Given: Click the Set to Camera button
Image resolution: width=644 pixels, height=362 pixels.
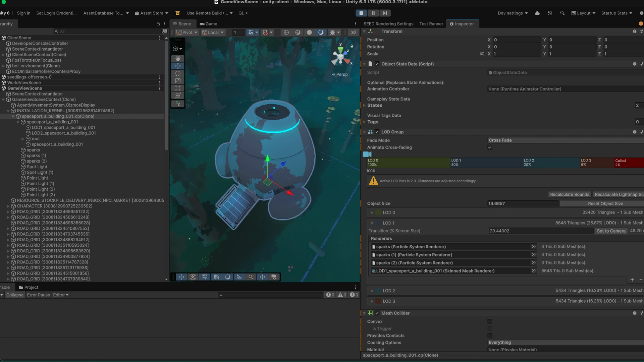Looking at the screenshot, I should 611,231.
